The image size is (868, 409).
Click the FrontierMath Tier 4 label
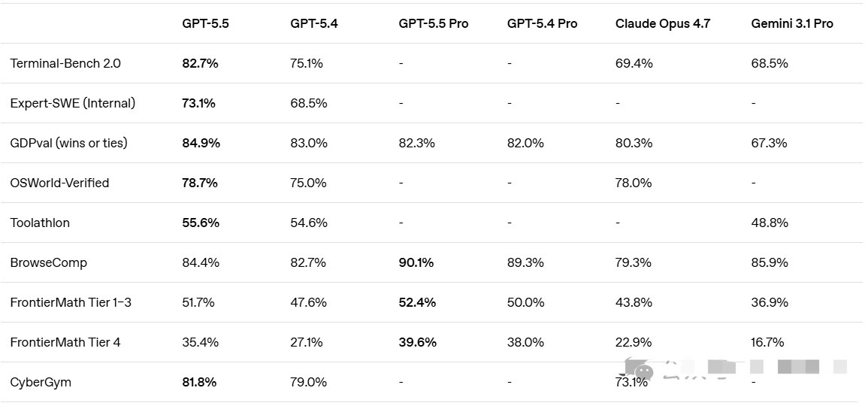point(65,343)
